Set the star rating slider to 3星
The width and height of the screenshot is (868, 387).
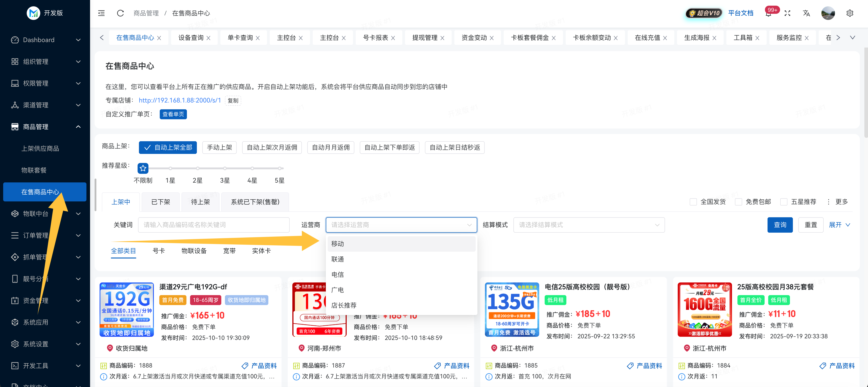(225, 168)
